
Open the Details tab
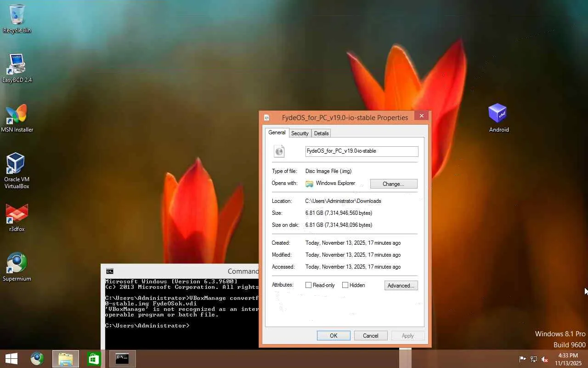click(322, 133)
